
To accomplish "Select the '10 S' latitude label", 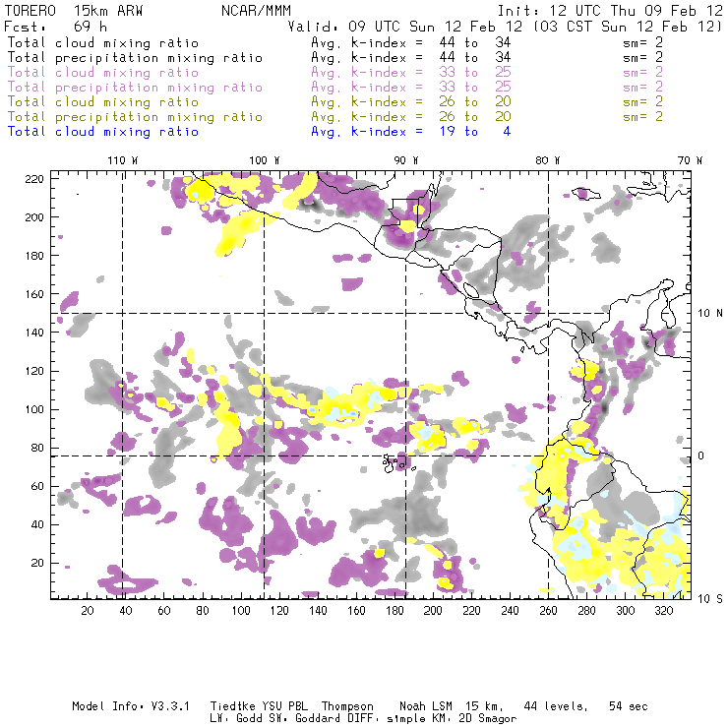I will (x=710, y=599).
